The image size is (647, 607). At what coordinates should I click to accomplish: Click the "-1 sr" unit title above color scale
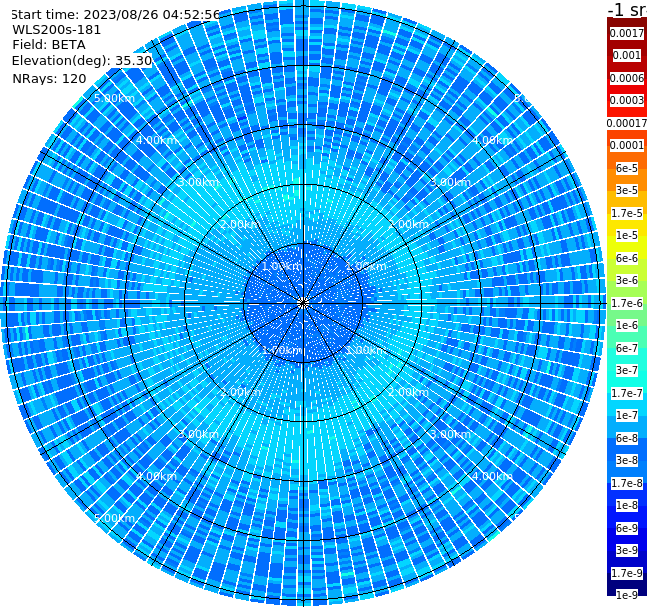(x=627, y=10)
